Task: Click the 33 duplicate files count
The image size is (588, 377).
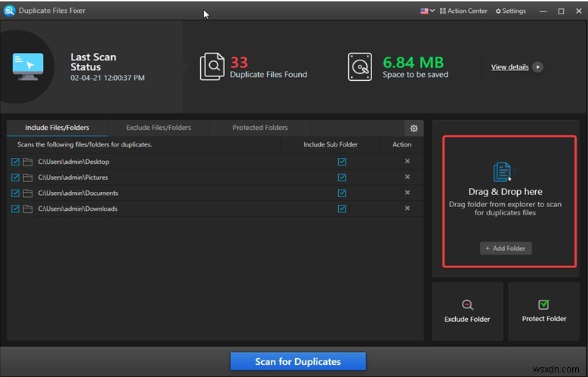Action: (239, 63)
